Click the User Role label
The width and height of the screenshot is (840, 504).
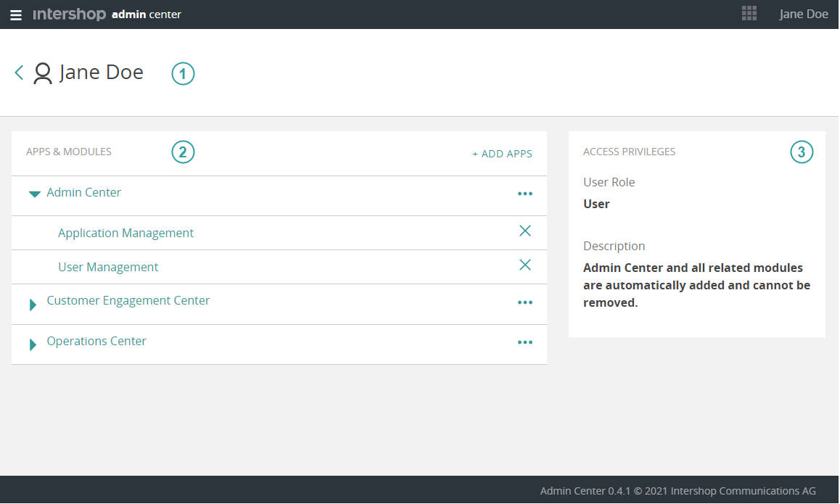point(609,182)
